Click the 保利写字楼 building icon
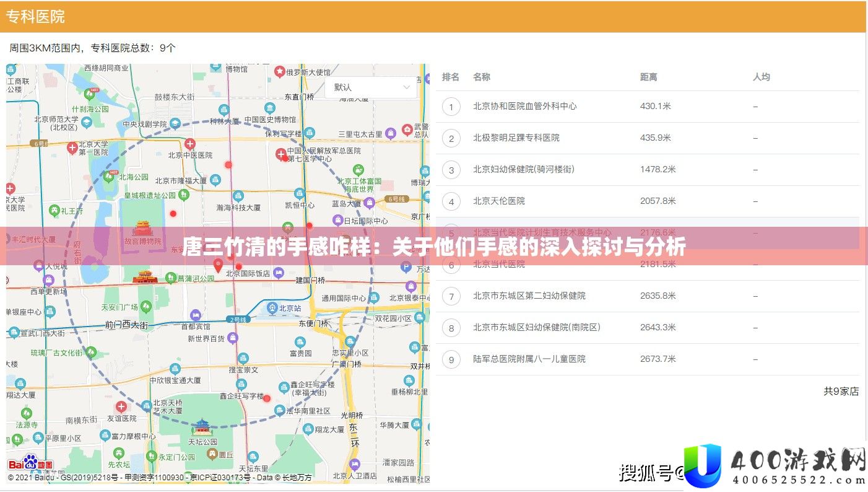 [309, 133]
